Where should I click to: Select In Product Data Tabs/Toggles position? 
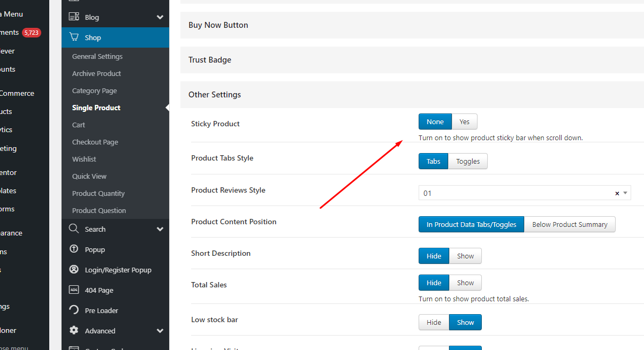pyautogui.click(x=471, y=224)
